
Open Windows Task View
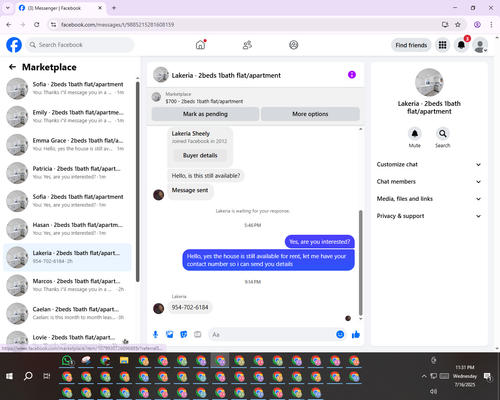[47, 376]
